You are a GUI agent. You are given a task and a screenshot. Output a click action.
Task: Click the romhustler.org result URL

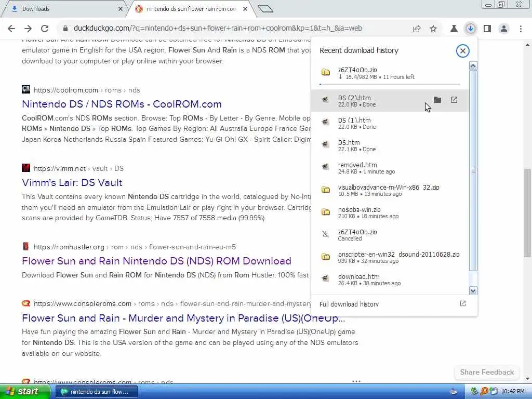point(135,247)
